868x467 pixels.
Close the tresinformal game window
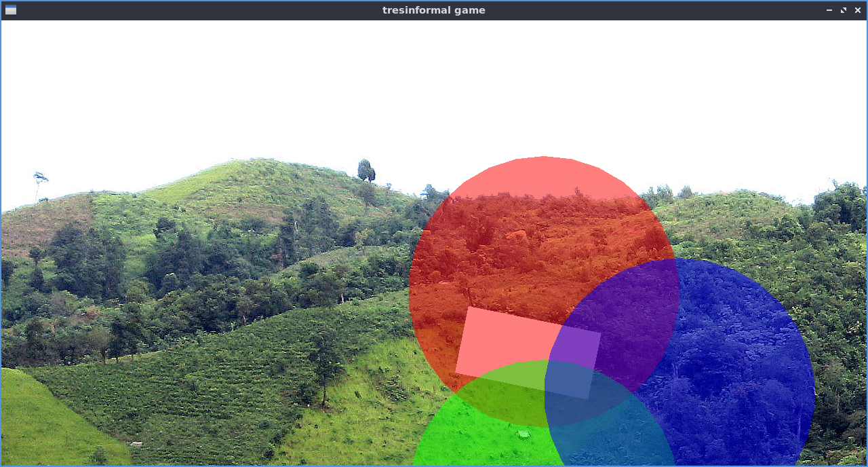click(x=858, y=10)
